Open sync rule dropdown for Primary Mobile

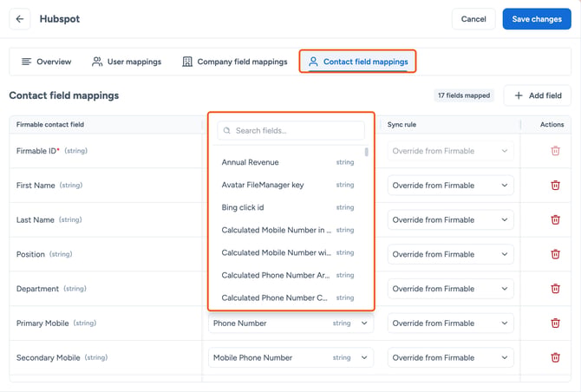pyautogui.click(x=451, y=323)
